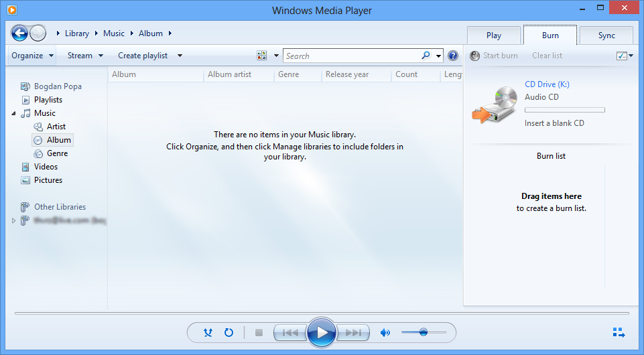Click the Start burn button
The width and height of the screenshot is (644, 355).
494,56
